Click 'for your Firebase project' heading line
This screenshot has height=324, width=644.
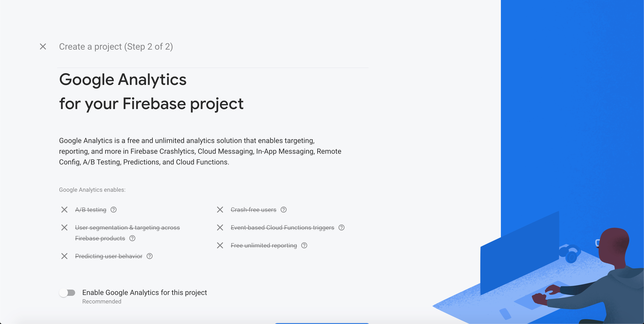pos(151,104)
